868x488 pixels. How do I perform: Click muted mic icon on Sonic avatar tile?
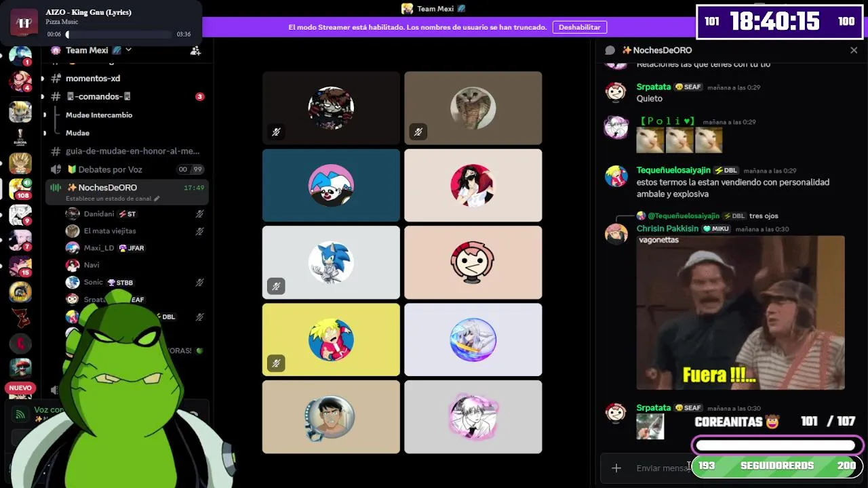tap(276, 287)
